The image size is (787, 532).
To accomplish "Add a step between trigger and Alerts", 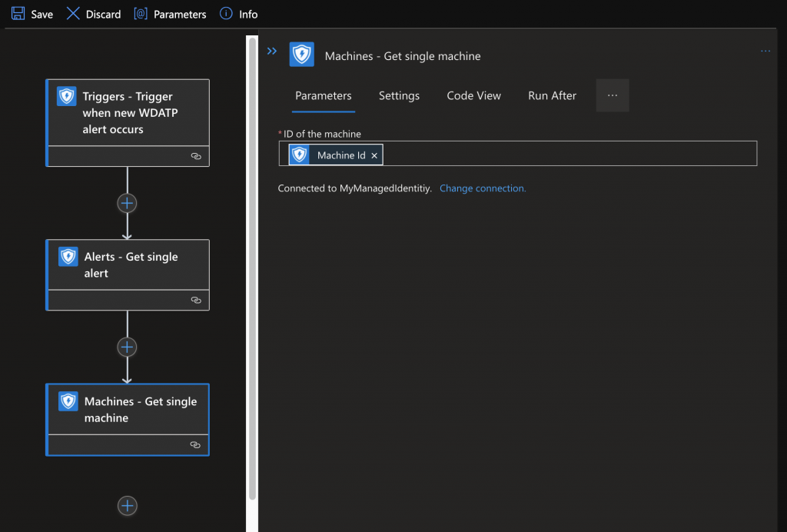I will [127, 203].
